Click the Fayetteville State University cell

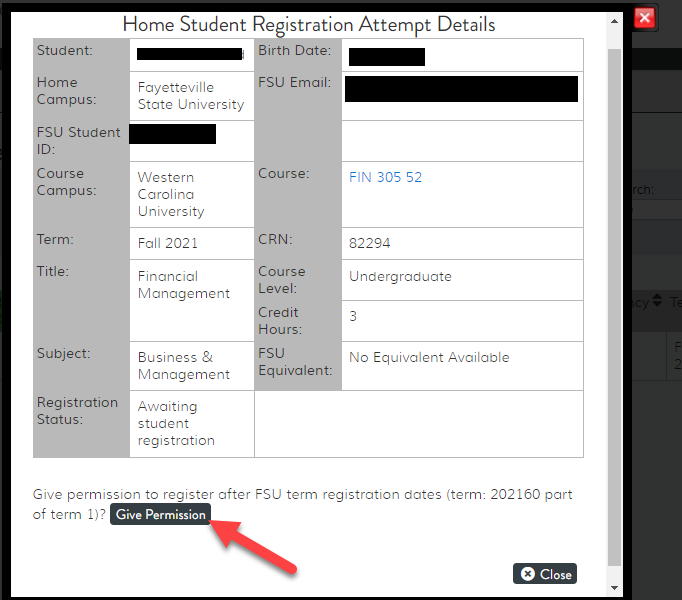190,96
